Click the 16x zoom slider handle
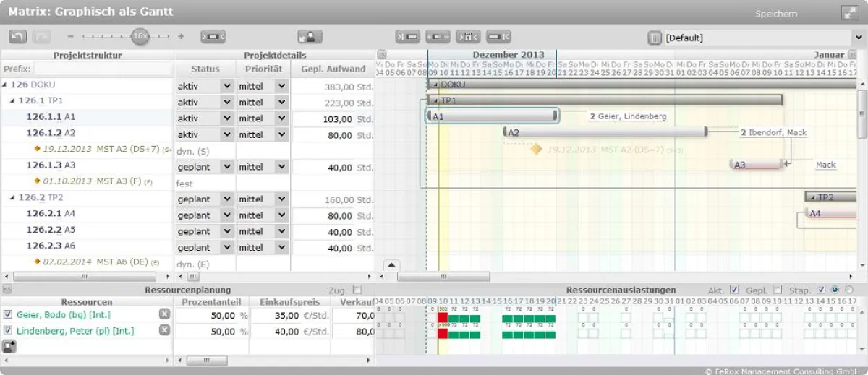The width and height of the screenshot is (868, 375). coord(140,35)
